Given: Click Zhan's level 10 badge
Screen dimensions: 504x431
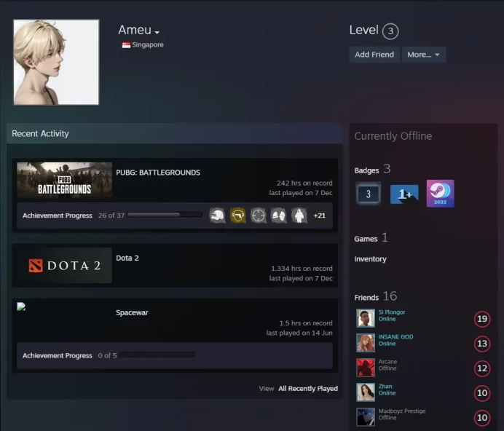Looking at the screenshot, I should tap(482, 392).
